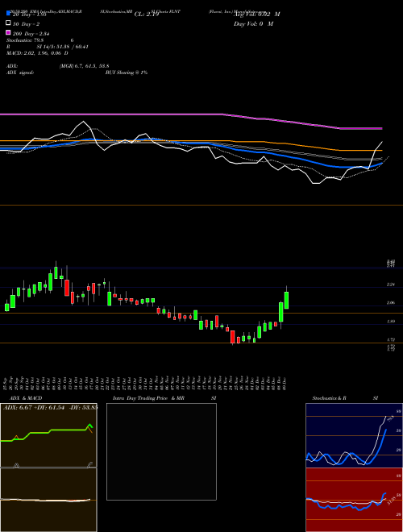Click the 2.06 price axis label

tap(390, 302)
